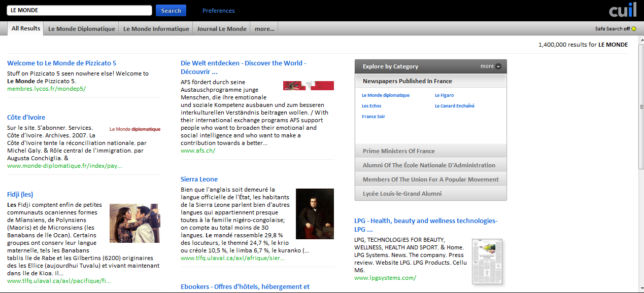This screenshot has width=644, height=293.
Task: Open LPG Health, beauty and wellness result
Action: pyautogui.click(x=426, y=225)
